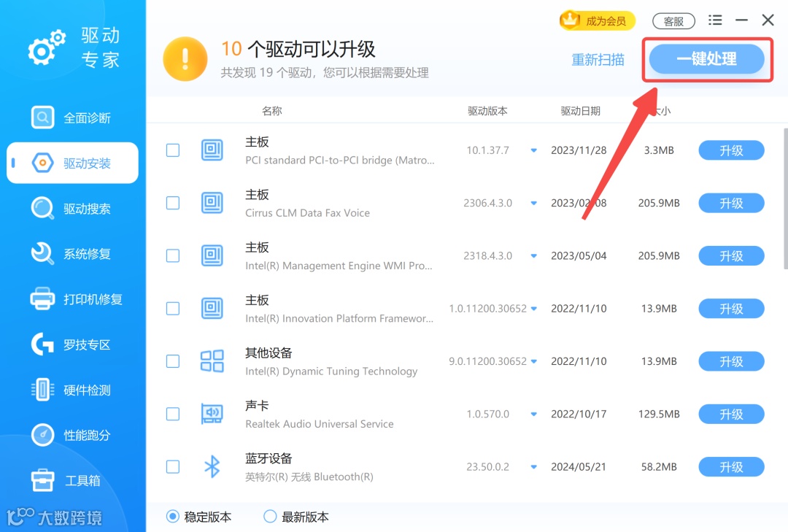The width and height of the screenshot is (788, 532).
Task: Go to 驱动搜索 in the sidebar
Action: 72,208
